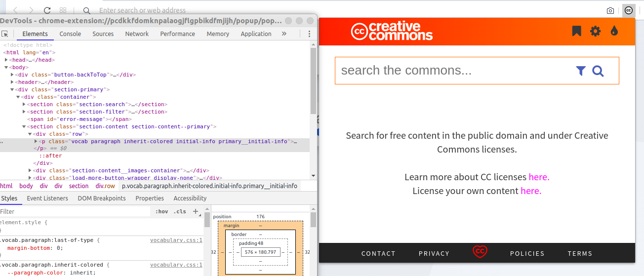Image resolution: width=644 pixels, height=276 pixels.
Task: Open filters with the funnel icon in the search box
Action: pos(581,71)
